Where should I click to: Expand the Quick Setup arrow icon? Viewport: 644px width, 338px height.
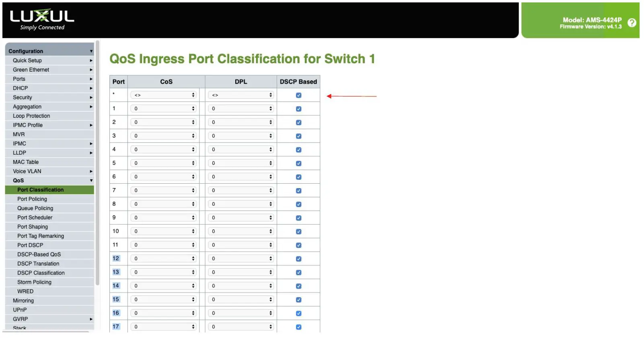pyautogui.click(x=91, y=61)
